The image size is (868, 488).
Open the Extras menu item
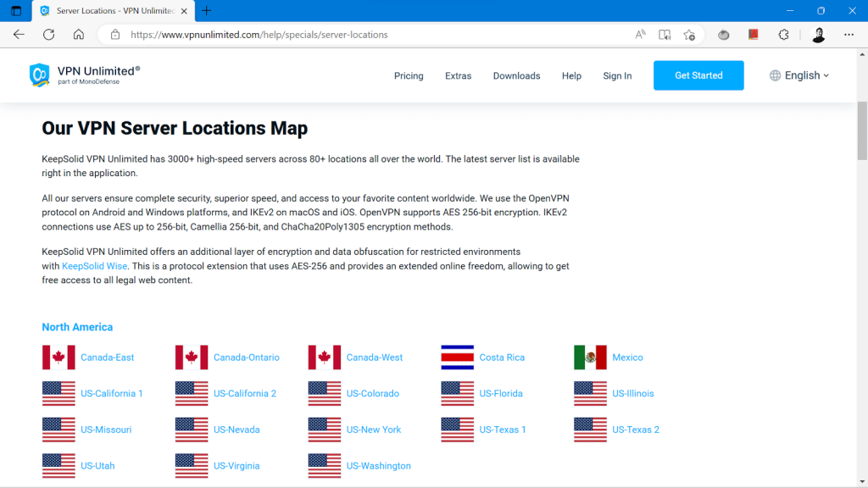(459, 75)
